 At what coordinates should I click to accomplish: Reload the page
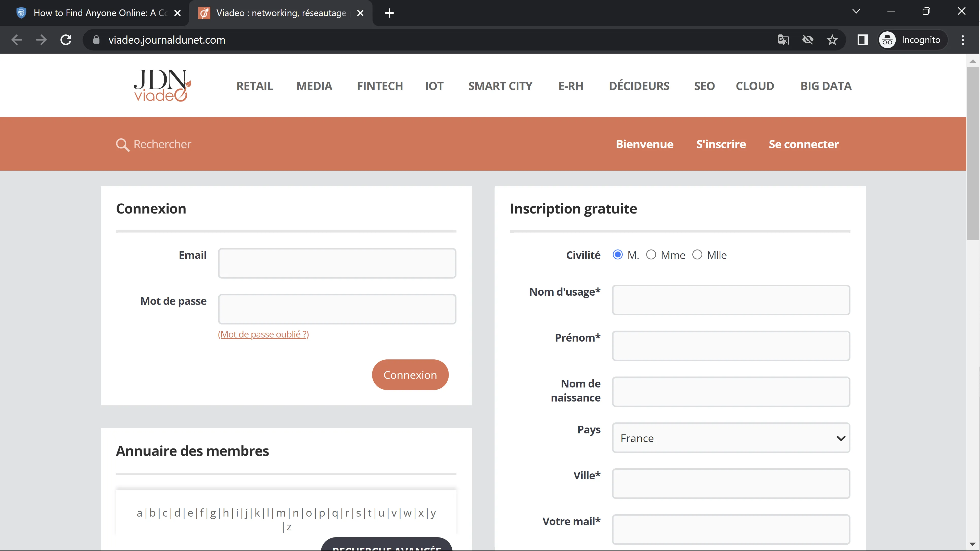point(66,40)
